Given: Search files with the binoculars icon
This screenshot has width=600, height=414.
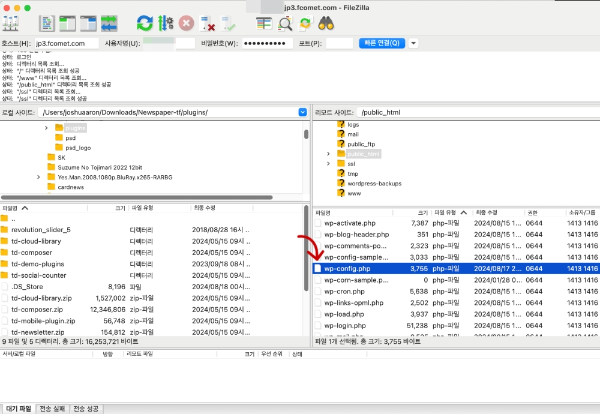Looking at the screenshot, I should tap(326, 24).
